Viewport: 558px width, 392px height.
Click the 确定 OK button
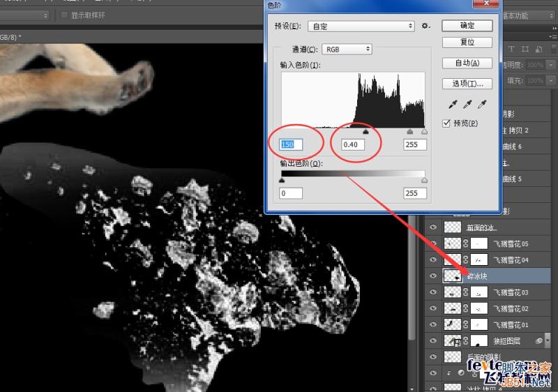coord(467,26)
